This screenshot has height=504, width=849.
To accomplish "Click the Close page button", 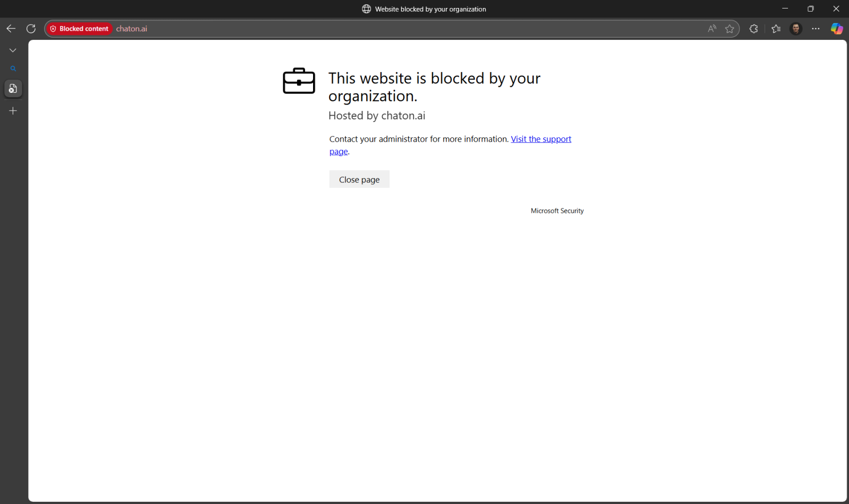I will [359, 179].
